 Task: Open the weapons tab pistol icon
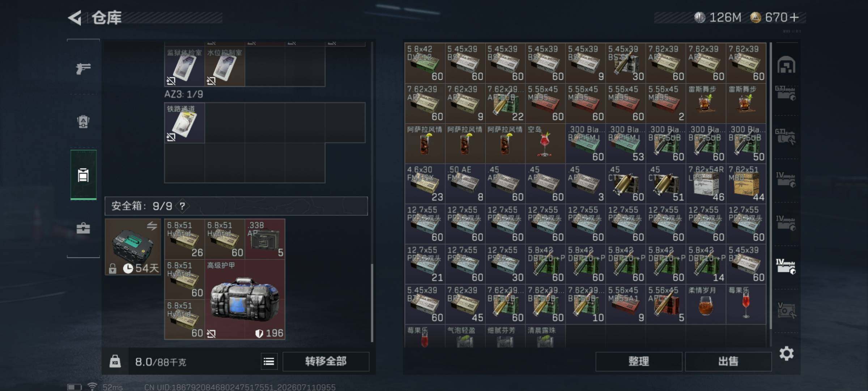point(83,68)
